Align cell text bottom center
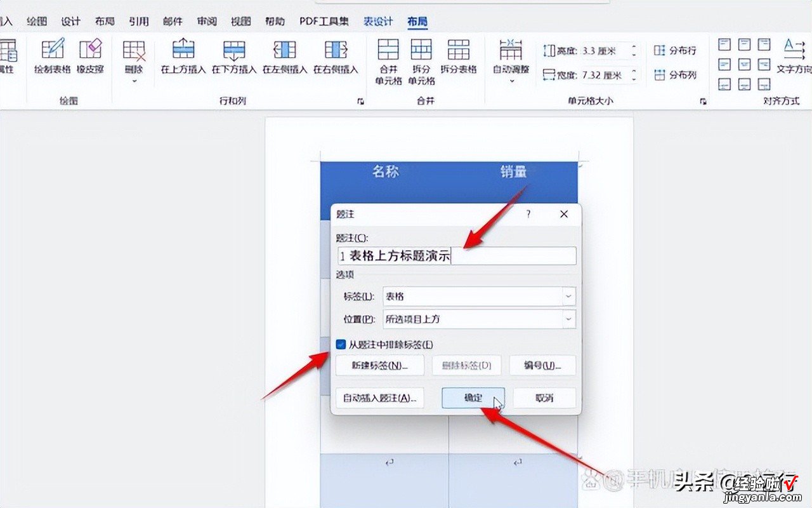The width and height of the screenshot is (812, 508). click(x=745, y=84)
